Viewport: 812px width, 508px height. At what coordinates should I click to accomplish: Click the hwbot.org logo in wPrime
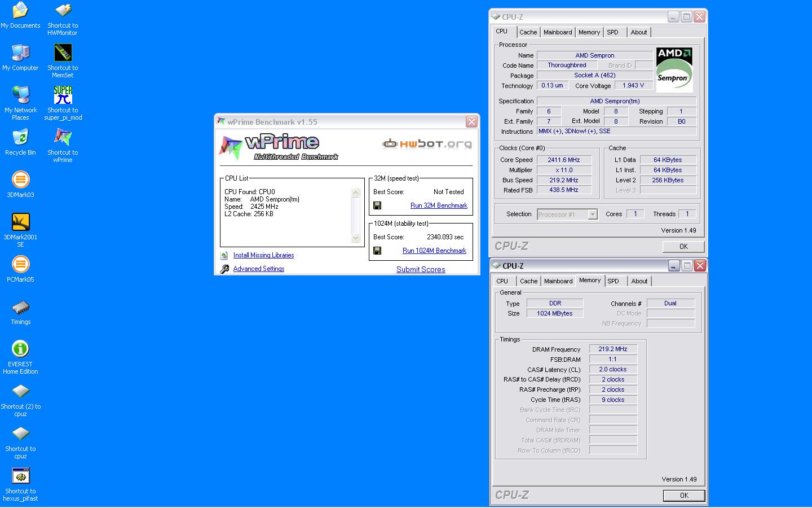pyautogui.click(x=427, y=144)
